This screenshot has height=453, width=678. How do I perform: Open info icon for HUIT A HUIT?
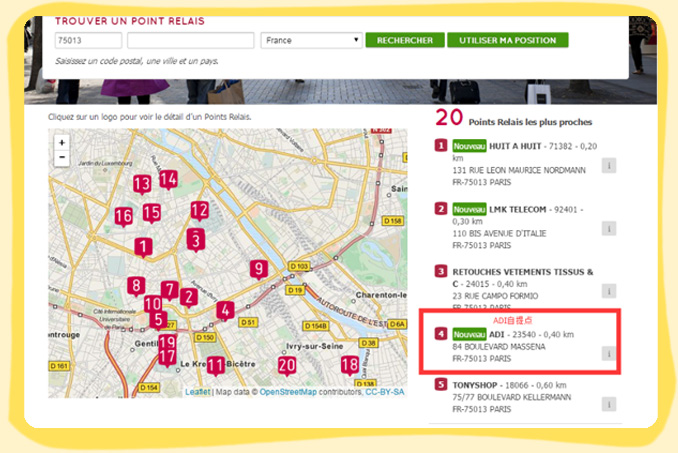[x=609, y=165]
